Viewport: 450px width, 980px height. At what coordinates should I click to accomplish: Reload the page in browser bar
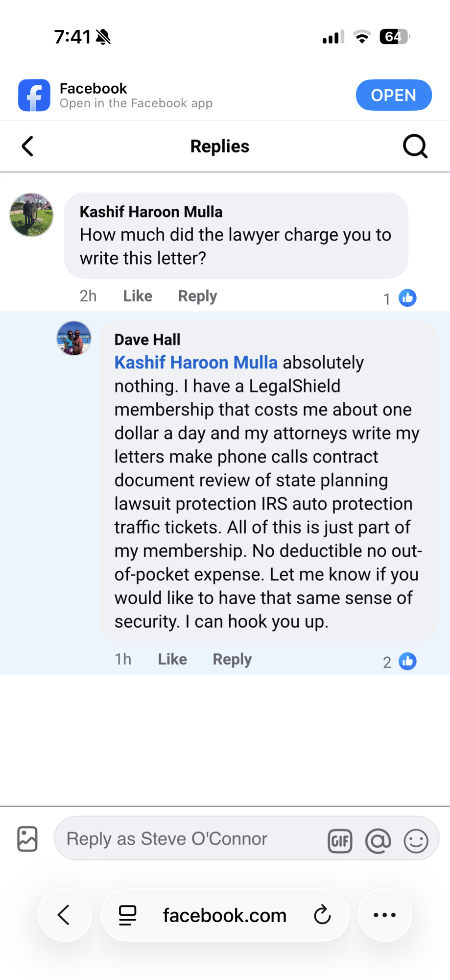[x=322, y=915]
